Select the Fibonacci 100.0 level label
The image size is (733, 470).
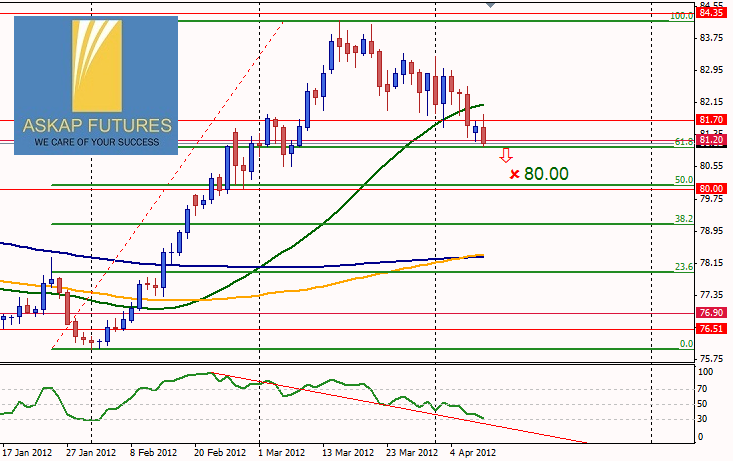(682, 16)
